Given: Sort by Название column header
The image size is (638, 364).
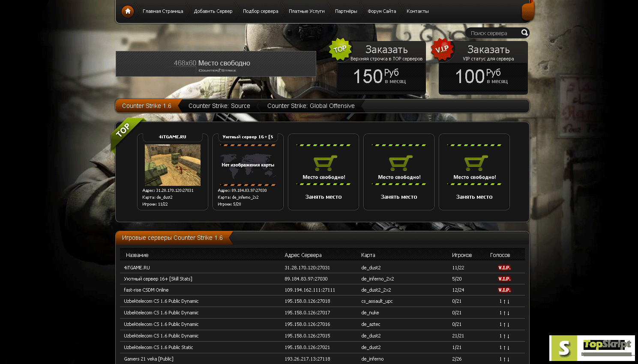Looking at the screenshot, I should [137, 255].
